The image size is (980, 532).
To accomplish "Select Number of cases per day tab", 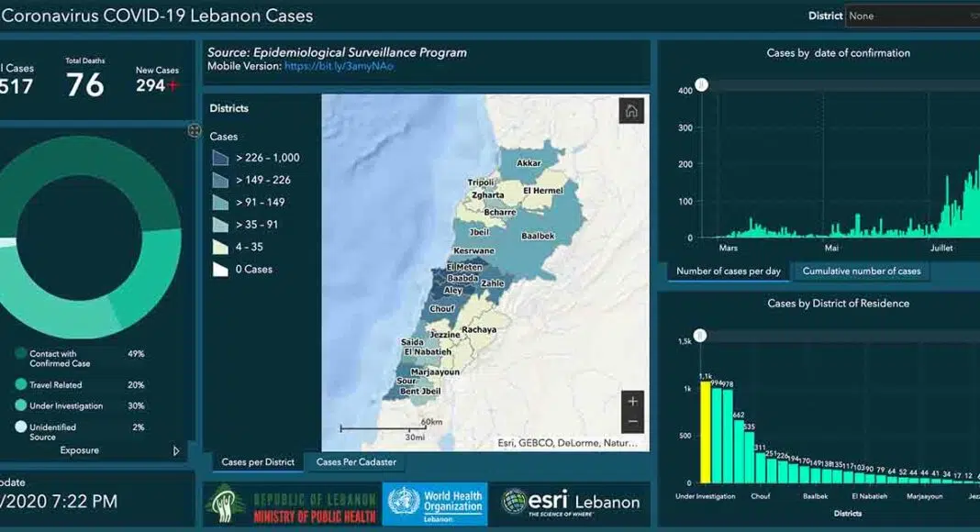I will (729, 272).
